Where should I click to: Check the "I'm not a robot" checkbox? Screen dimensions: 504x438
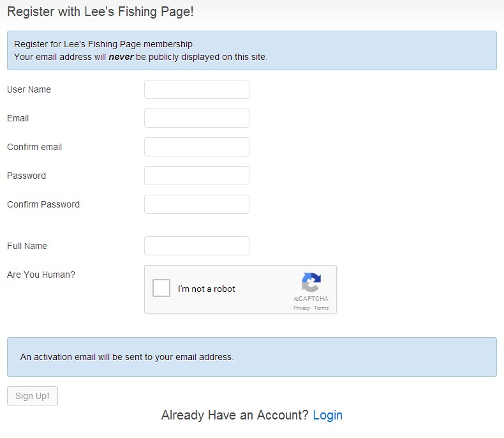pyautogui.click(x=162, y=289)
